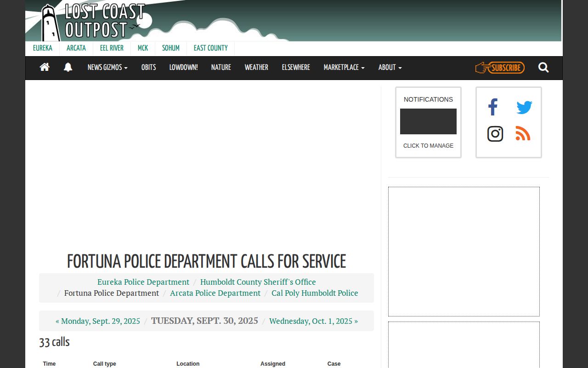Image resolution: width=588 pixels, height=368 pixels.
Task: Click the Location column header
Action: (188, 364)
